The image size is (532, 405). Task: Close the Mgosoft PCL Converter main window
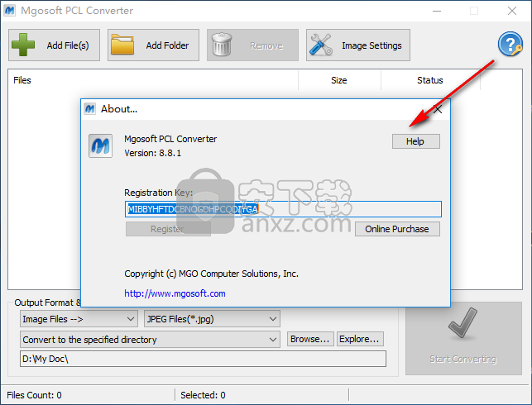point(512,11)
